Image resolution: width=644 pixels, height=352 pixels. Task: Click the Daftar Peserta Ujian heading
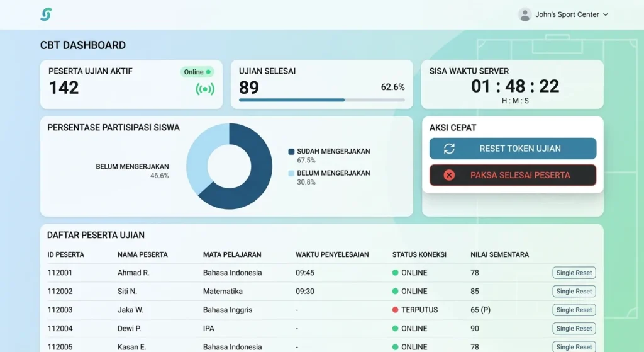point(96,236)
